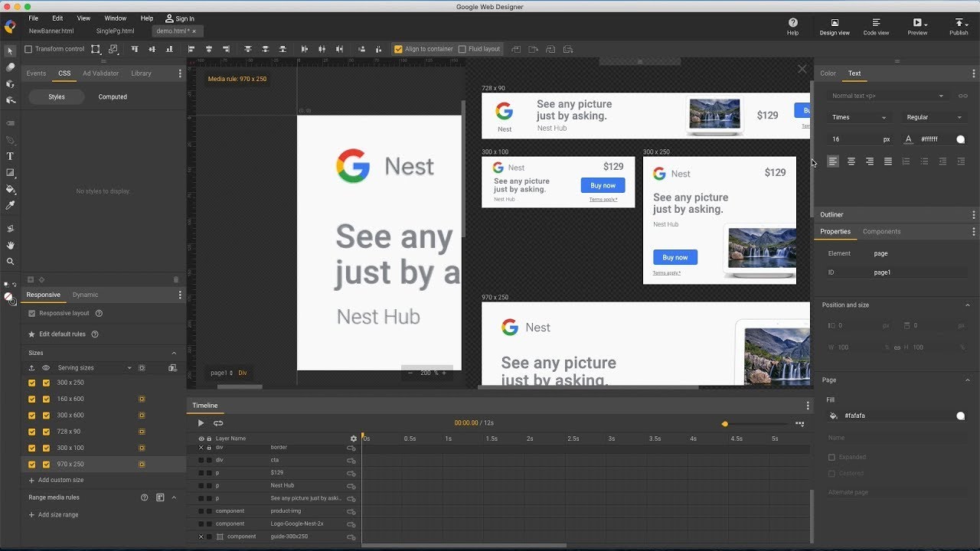Collapse the Sizes section
Image resolution: width=980 pixels, height=551 pixels.
coord(174,353)
